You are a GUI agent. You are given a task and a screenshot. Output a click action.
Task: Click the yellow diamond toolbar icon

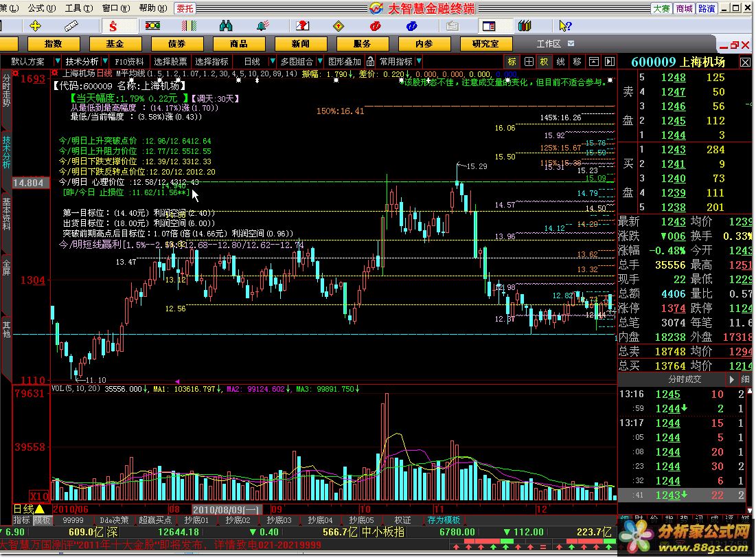[339, 25]
